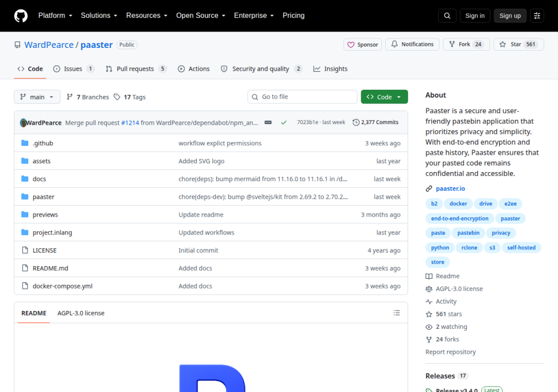
Task: Open the docker-compose.yml file
Action: [x=63, y=286]
